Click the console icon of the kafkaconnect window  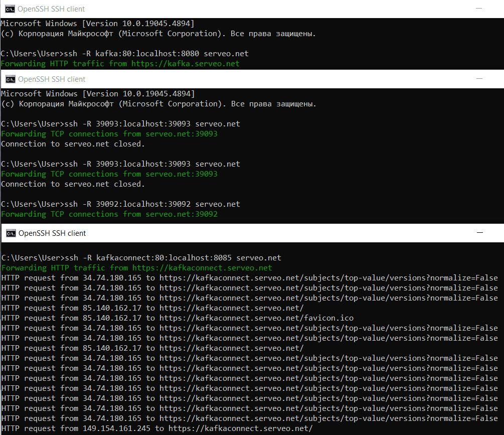9,233
